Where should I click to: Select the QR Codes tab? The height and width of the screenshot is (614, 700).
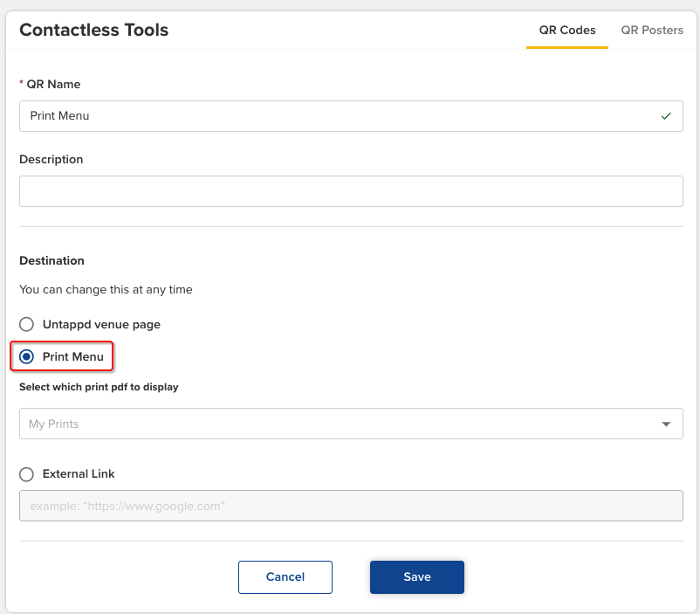[566, 30]
